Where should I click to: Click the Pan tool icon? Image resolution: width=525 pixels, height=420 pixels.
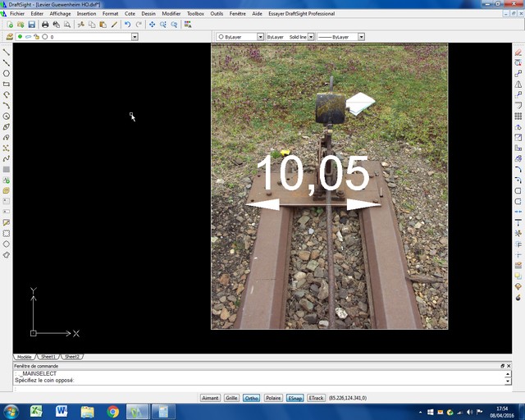click(152, 25)
